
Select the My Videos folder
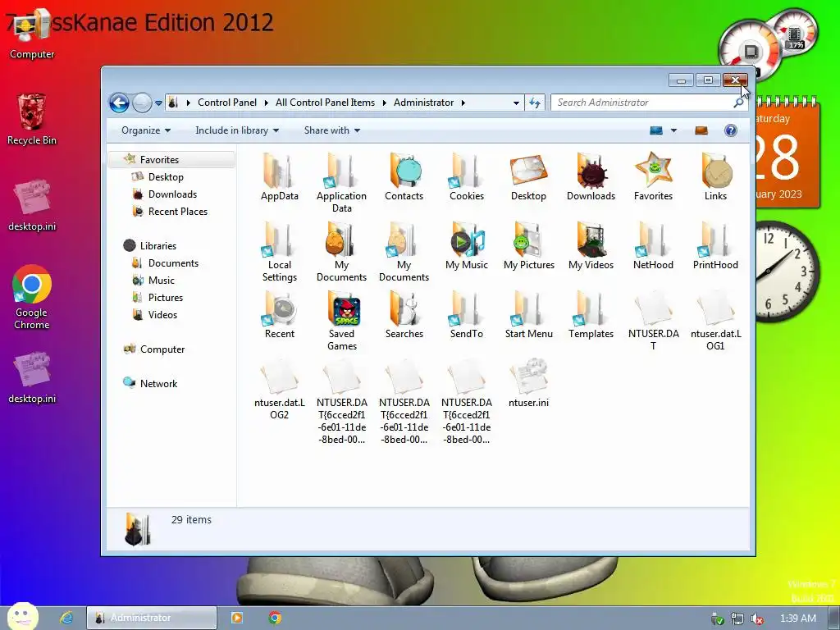[x=591, y=246]
